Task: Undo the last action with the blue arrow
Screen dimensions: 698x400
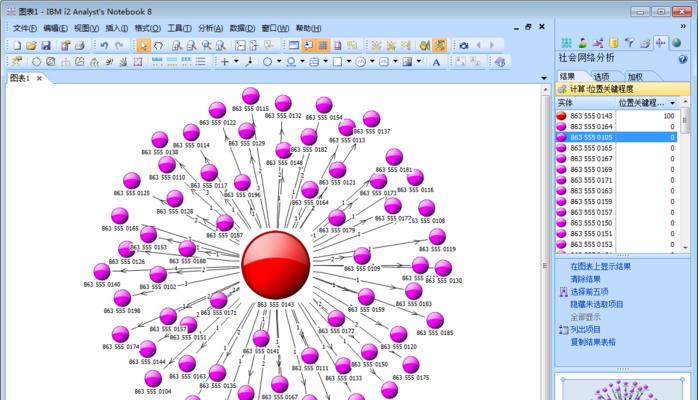Action: click(x=104, y=45)
